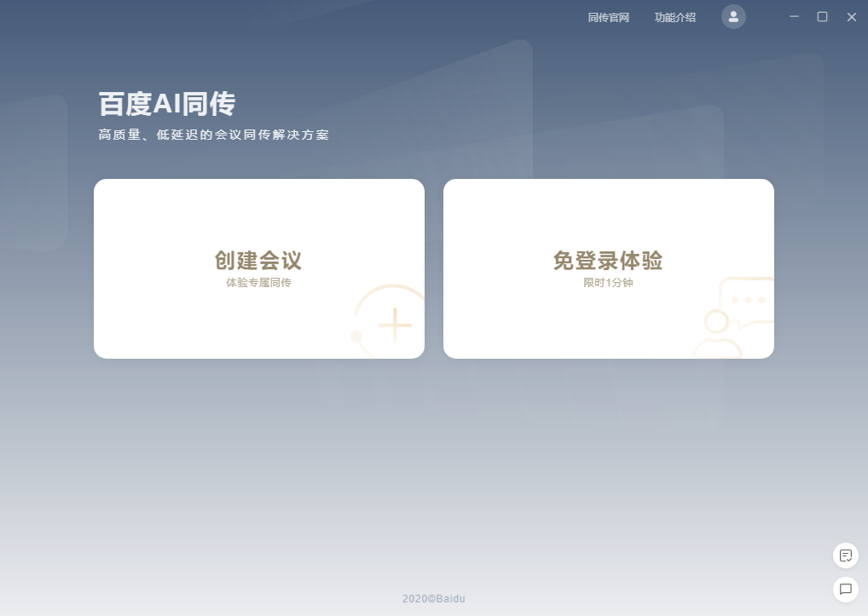This screenshot has height=616, width=868.
Task: Open the message feedback icon at bottom right
Action: point(845,589)
